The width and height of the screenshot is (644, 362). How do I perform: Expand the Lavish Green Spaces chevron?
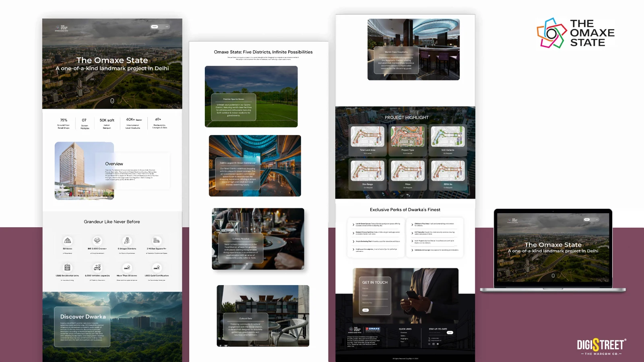click(353, 224)
